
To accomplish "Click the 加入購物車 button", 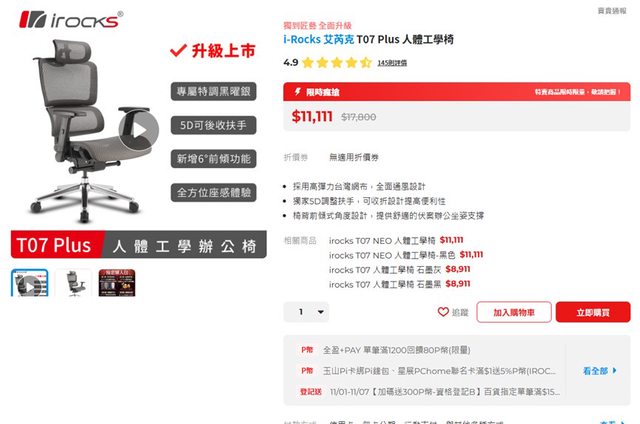I will 514,312.
